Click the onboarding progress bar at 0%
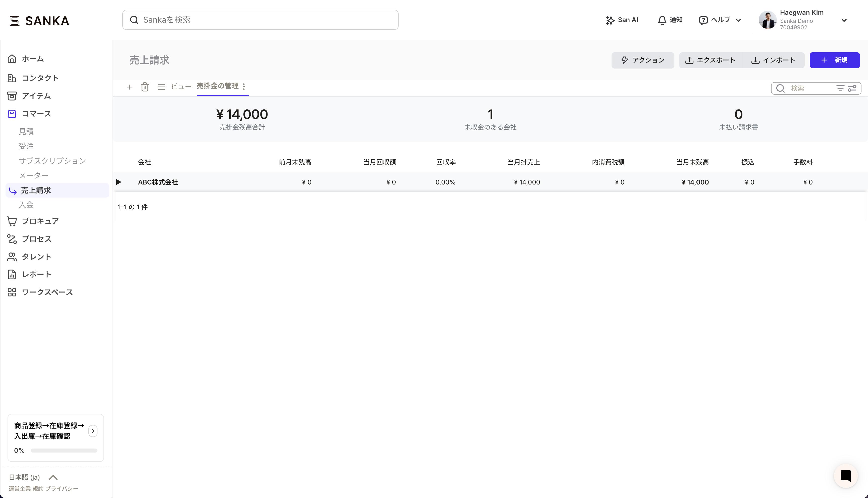 tap(64, 451)
